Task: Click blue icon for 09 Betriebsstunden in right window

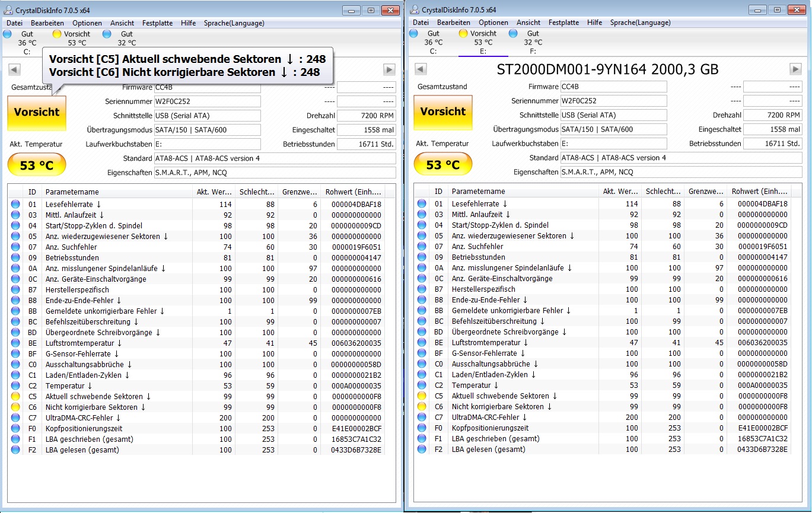Action: [x=422, y=257]
